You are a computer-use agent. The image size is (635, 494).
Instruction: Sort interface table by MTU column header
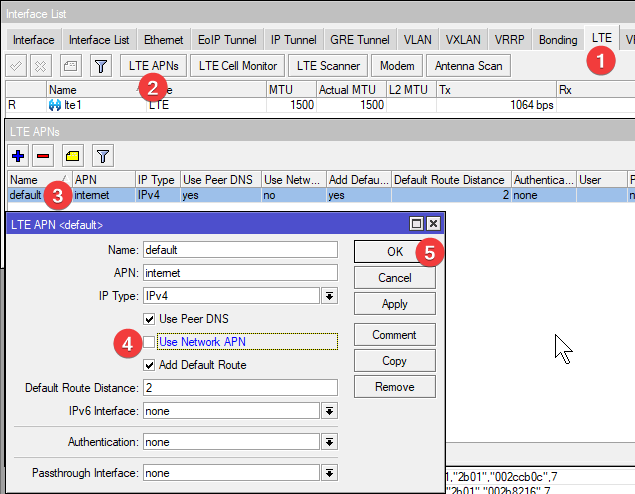click(291, 89)
